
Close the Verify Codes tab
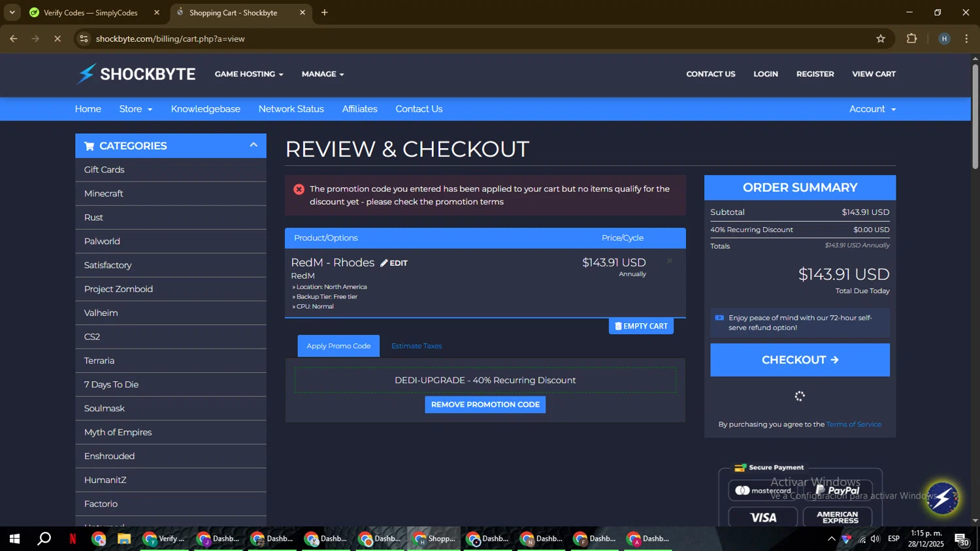pos(157,12)
